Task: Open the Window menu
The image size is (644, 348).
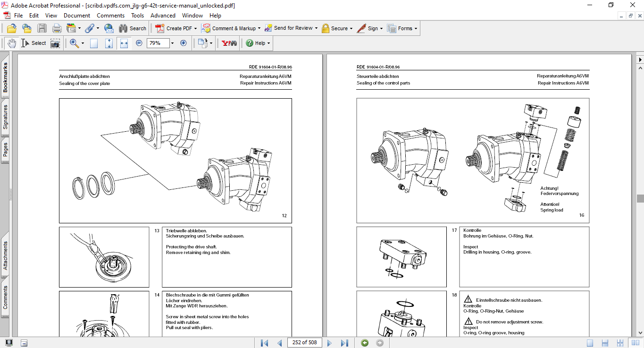Action: tap(192, 16)
